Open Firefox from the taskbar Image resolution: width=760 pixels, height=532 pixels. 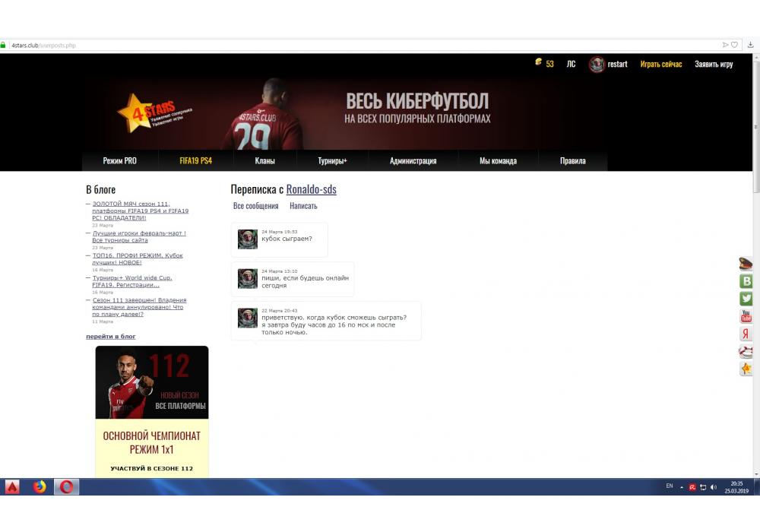pos(40,486)
